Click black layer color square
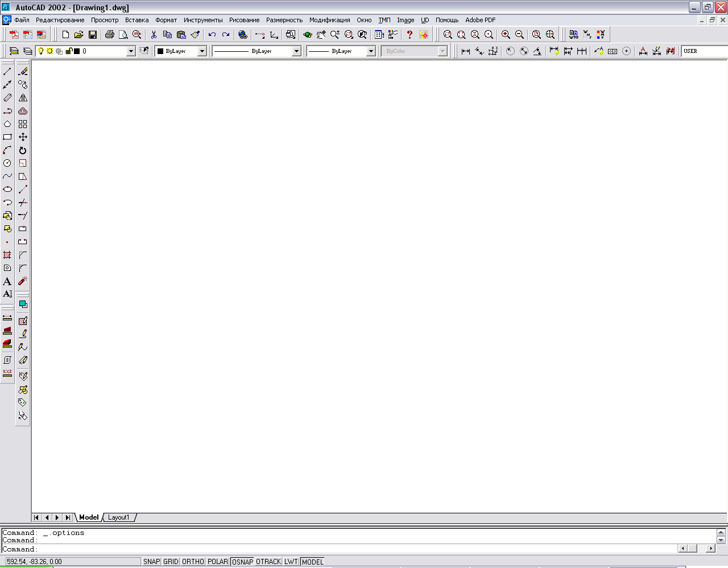The height and width of the screenshot is (568, 728). [x=77, y=51]
